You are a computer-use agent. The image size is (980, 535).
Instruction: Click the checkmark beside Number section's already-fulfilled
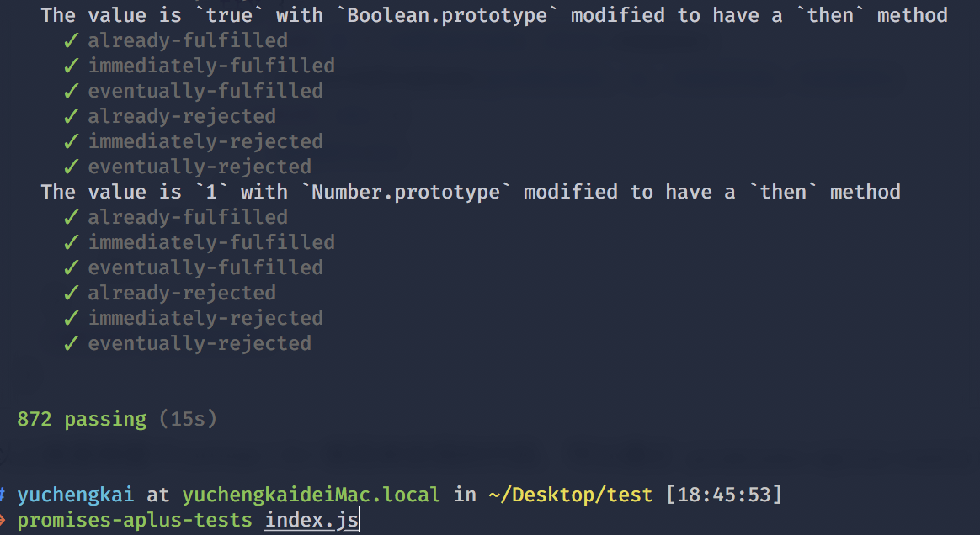72,217
